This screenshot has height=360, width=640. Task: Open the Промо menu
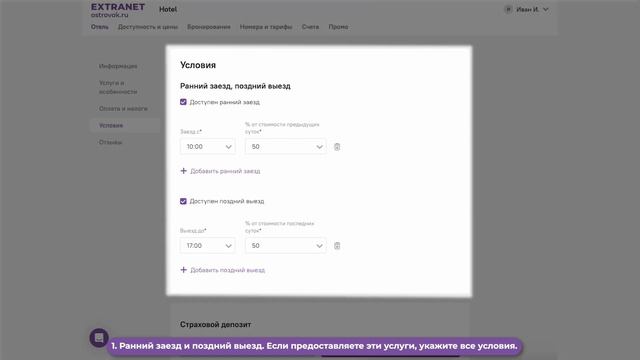pos(338,27)
